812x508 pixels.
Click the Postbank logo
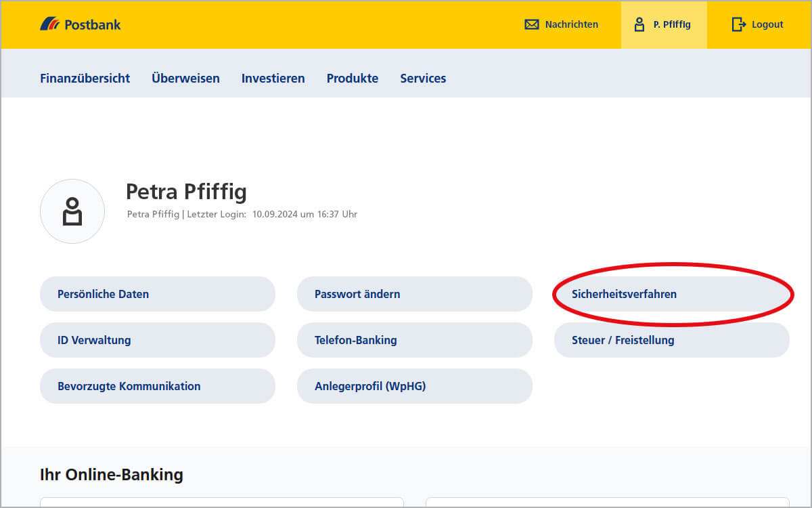coord(80,24)
